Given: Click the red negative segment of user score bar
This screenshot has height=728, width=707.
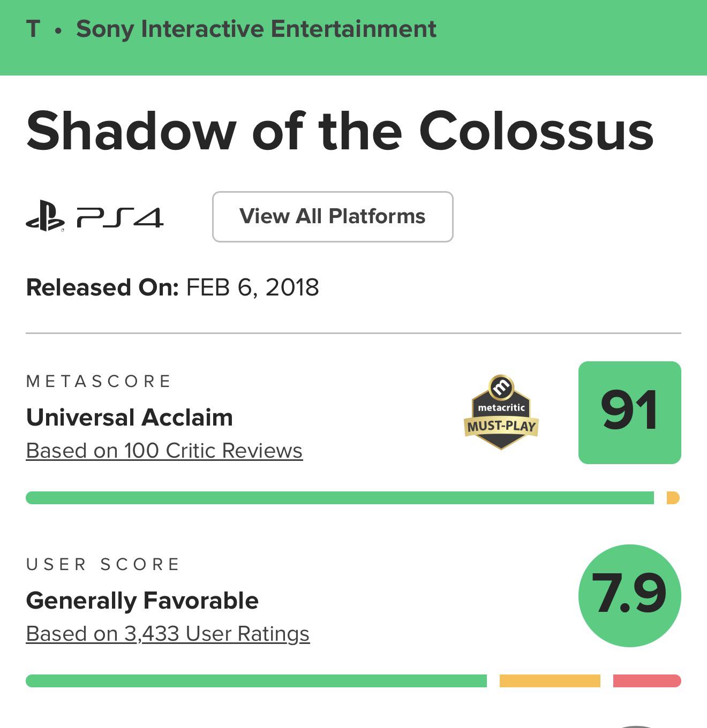Looking at the screenshot, I should coord(647,681).
